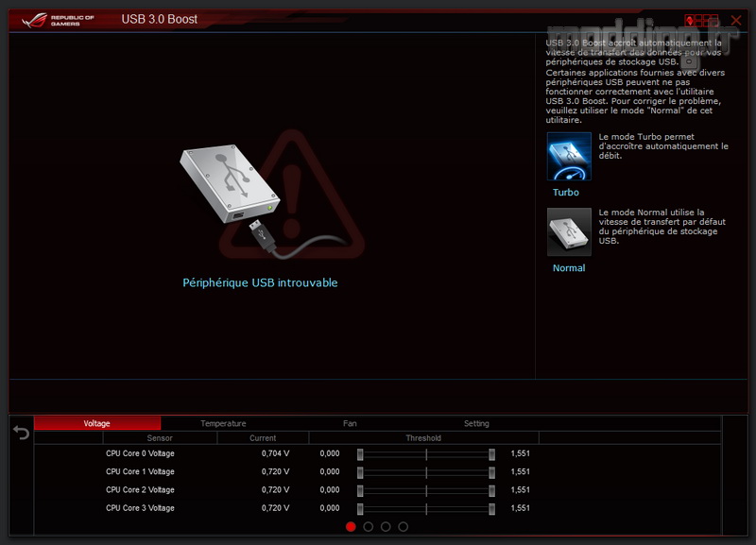Select the Turbo mode icon
The height and width of the screenshot is (545, 756).
[569, 156]
